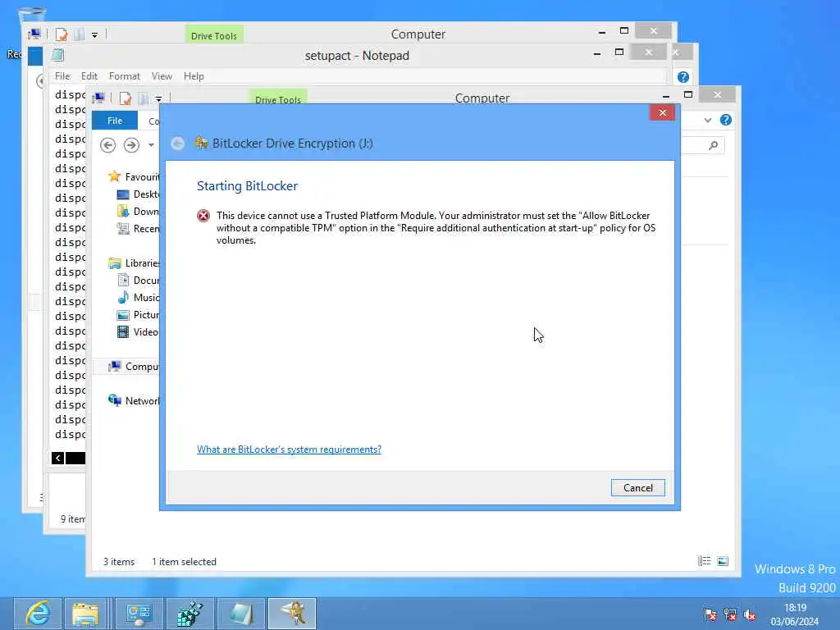Click the BitLocker dialog back arrow
Viewport: 840px width, 630px height.
coord(178,144)
